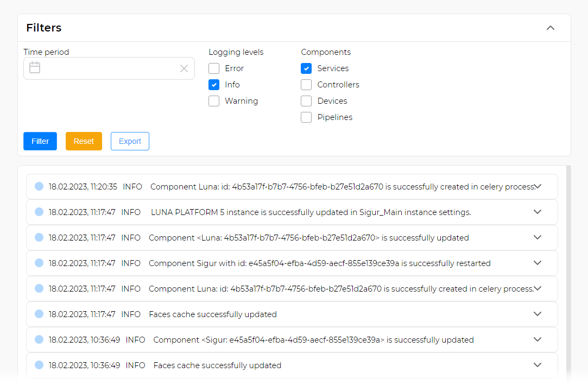588x385 pixels.
Task: Open the date picker calendar icon
Action: point(35,68)
